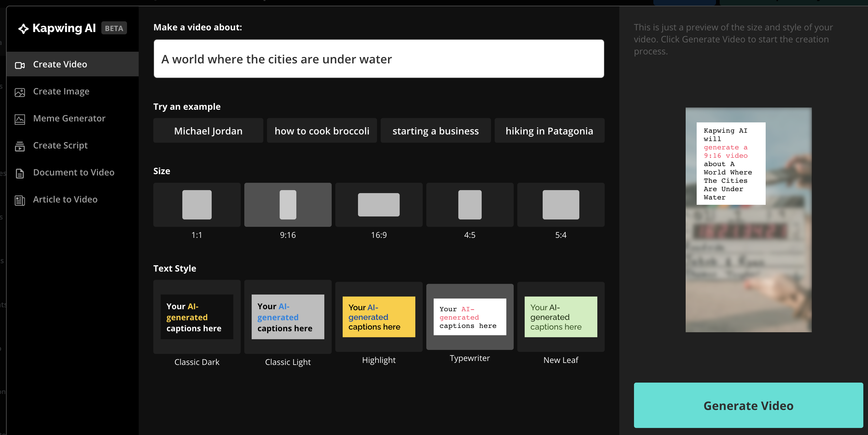Select the 1:1 square size option
The width and height of the screenshot is (868, 435).
pyautogui.click(x=197, y=205)
